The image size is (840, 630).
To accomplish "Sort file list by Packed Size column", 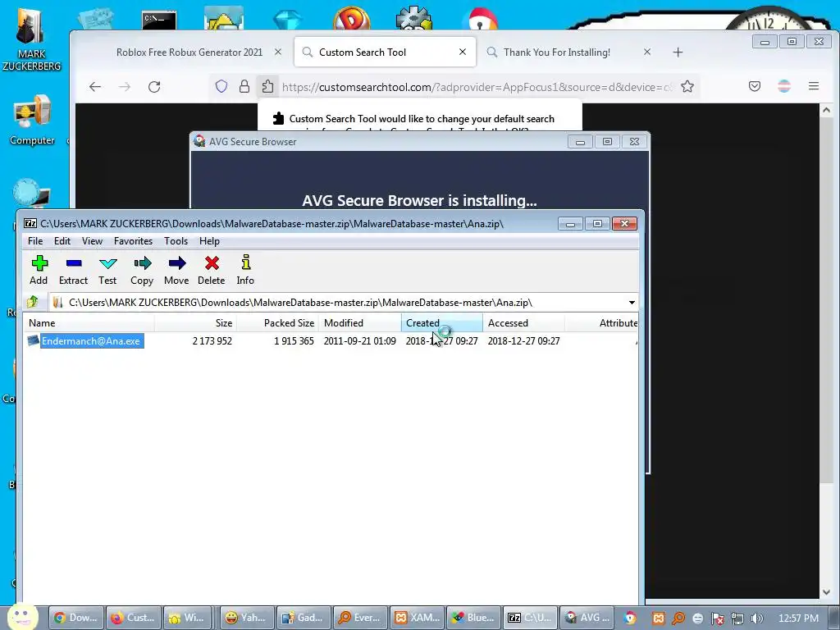I will tap(277, 323).
